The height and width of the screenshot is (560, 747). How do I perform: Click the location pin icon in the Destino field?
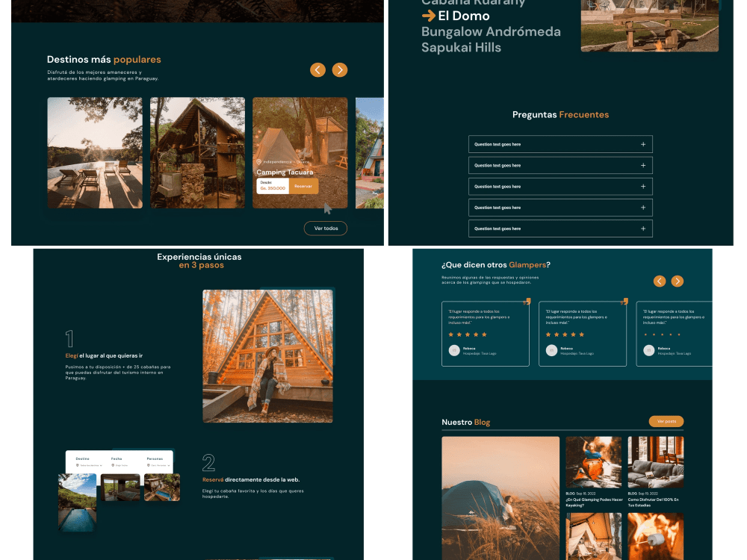(x=78, y=465)
